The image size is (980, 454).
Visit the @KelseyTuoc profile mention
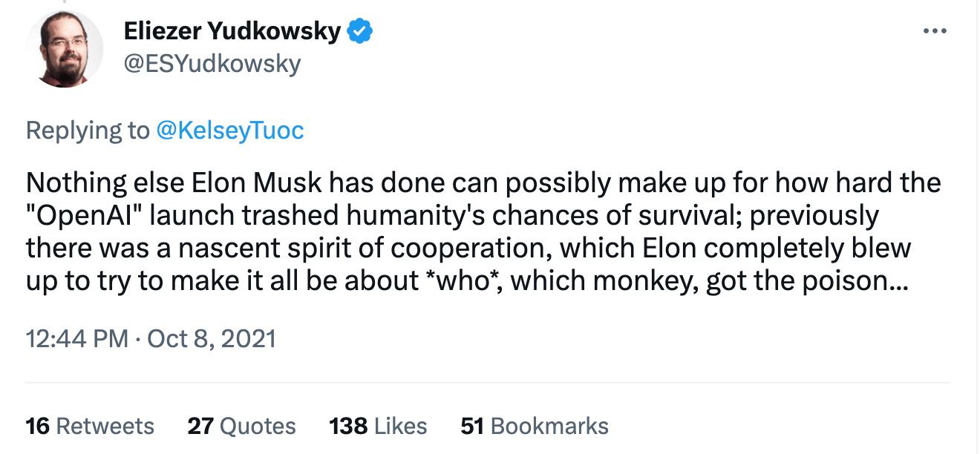[x=230, y=131]
